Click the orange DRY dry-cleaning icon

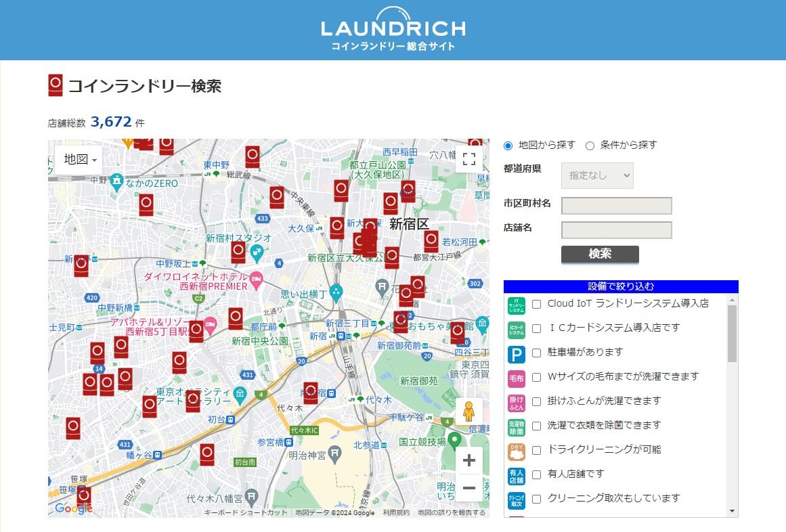click(x=517, y=450)
